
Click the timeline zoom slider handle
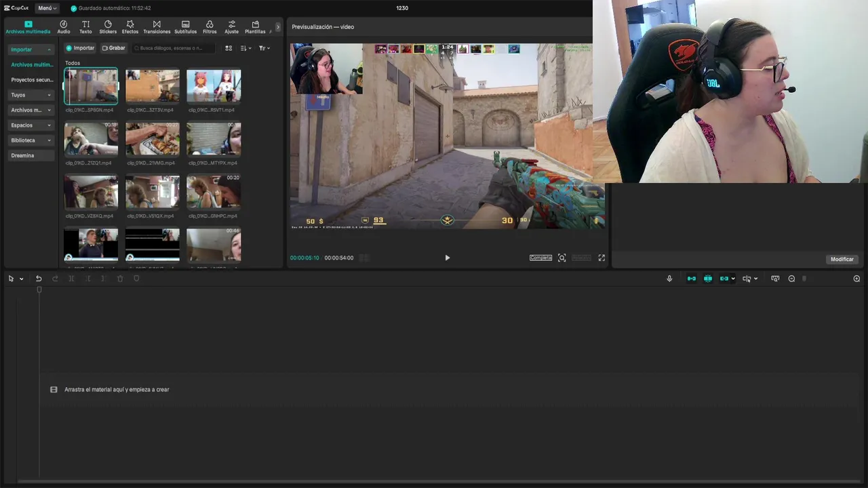[804, 279]
